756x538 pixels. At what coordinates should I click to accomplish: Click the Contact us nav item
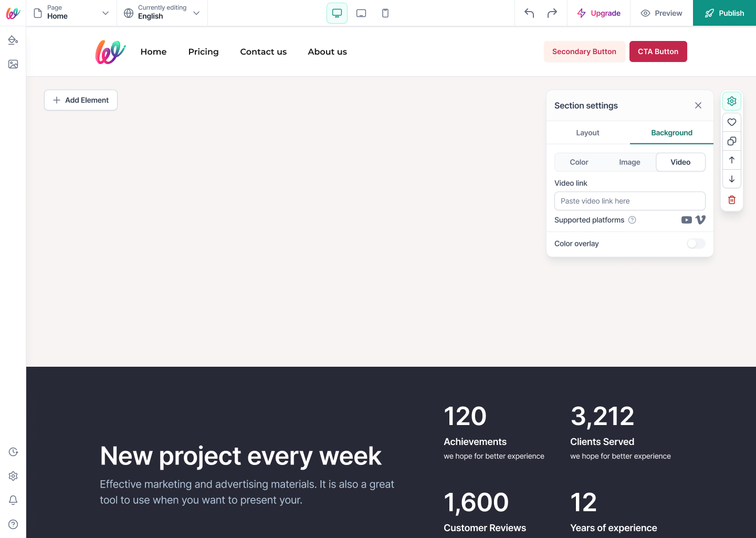coord(264,51)
